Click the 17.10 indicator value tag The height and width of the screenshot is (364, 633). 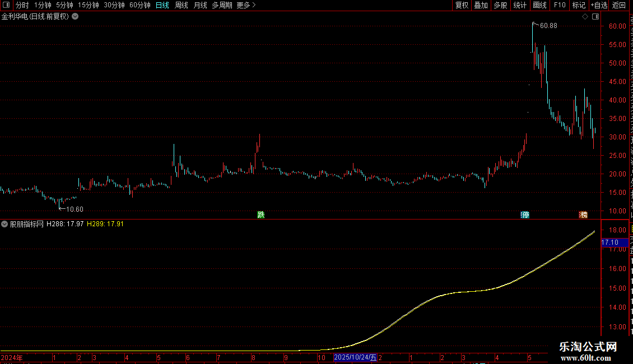(615, 242)
